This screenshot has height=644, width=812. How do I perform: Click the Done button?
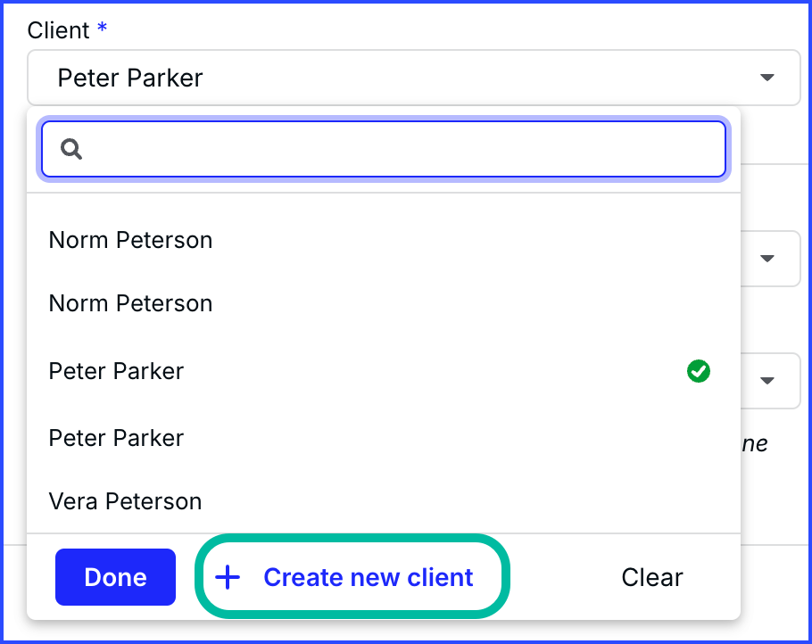115,577
